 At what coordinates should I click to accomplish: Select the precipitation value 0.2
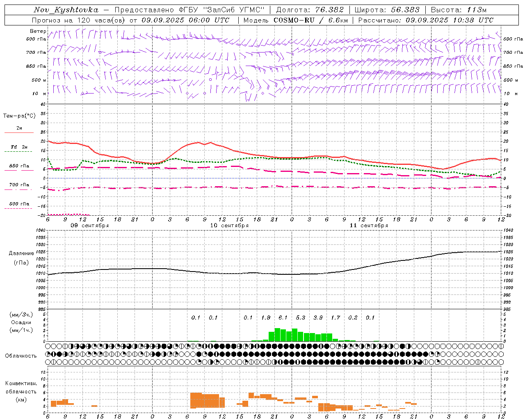(x=353, y=318)
